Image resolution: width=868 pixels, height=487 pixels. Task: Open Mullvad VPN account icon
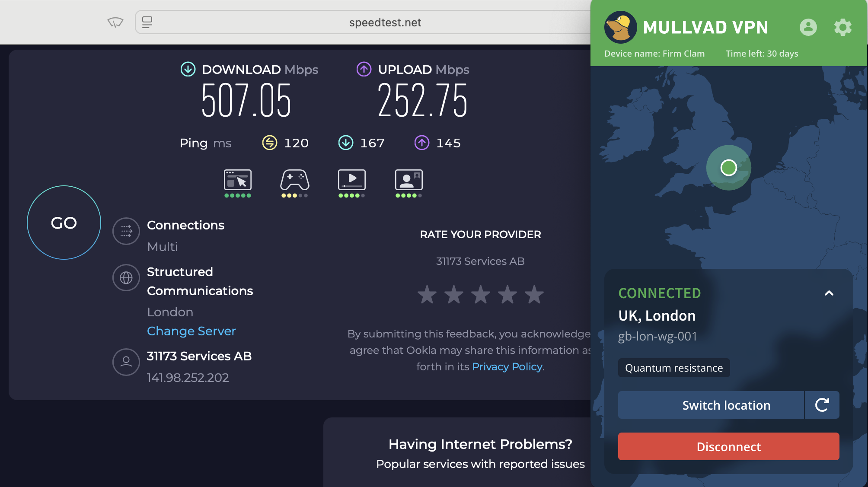[x=808, y=27]
